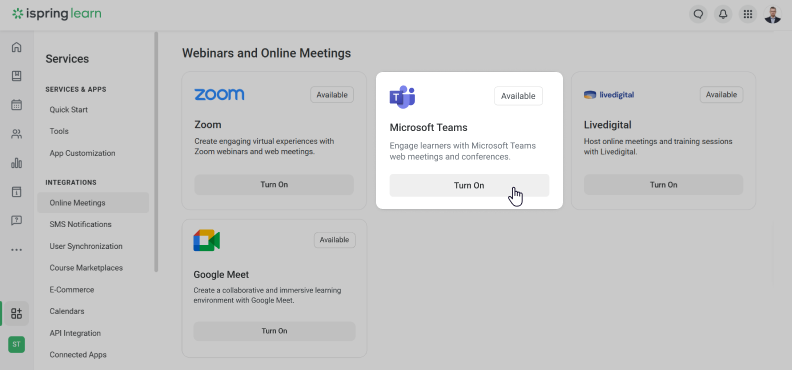
Task: Click the Microsoft Teams logo
Action: [402, 97]
